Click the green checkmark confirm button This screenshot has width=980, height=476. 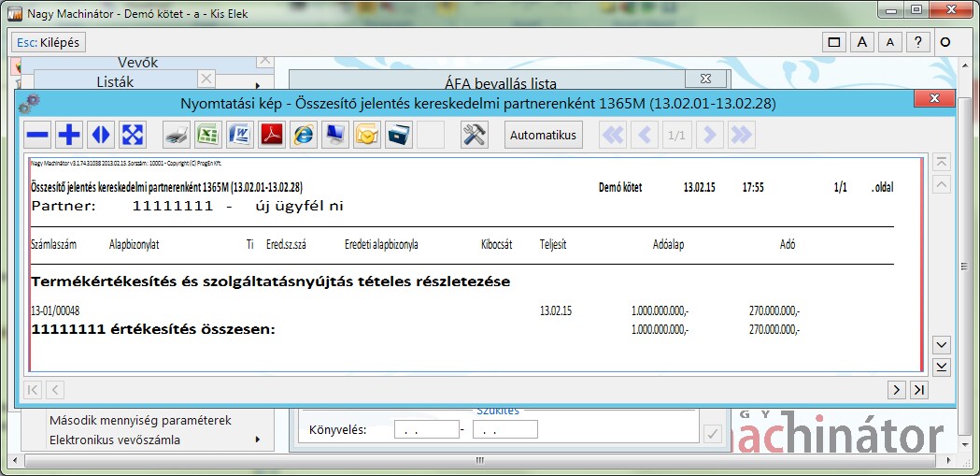point(713,433)
